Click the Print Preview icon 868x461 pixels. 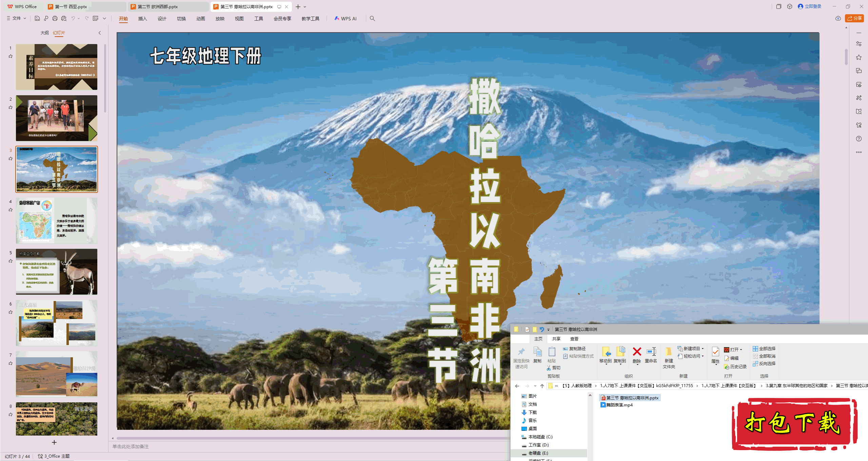click(64, 18)
